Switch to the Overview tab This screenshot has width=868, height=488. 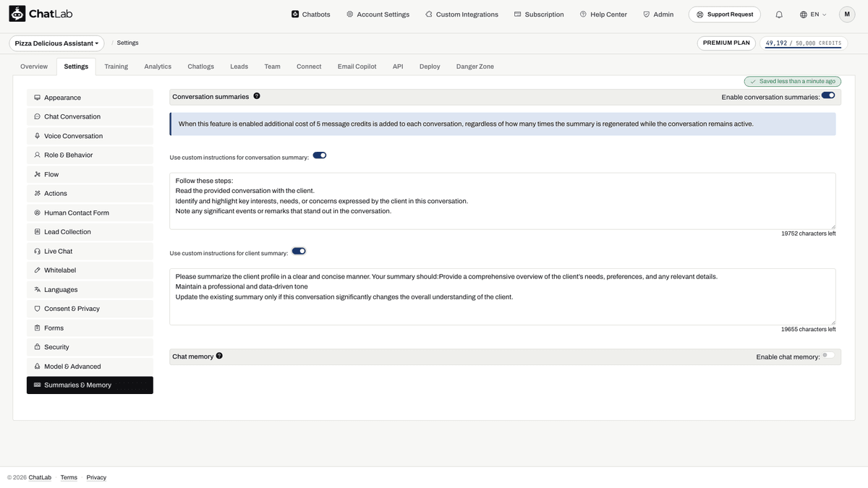click(x=34, y=67)
